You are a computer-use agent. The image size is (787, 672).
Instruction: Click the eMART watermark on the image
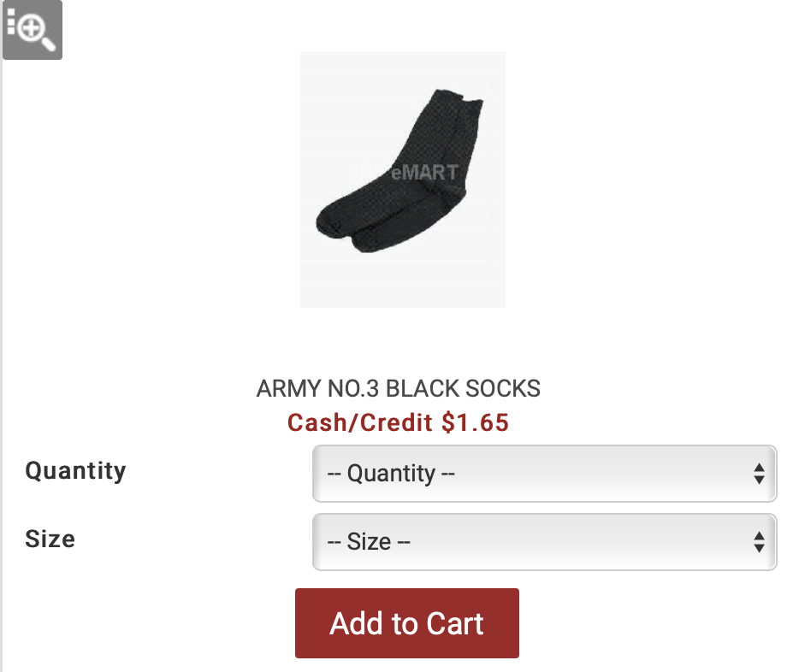pos(424,173)
